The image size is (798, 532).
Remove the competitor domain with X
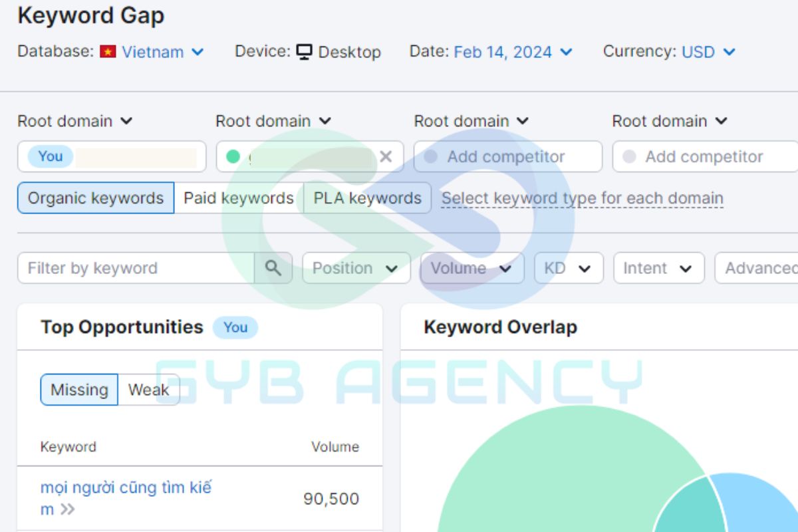coord(386,157)
